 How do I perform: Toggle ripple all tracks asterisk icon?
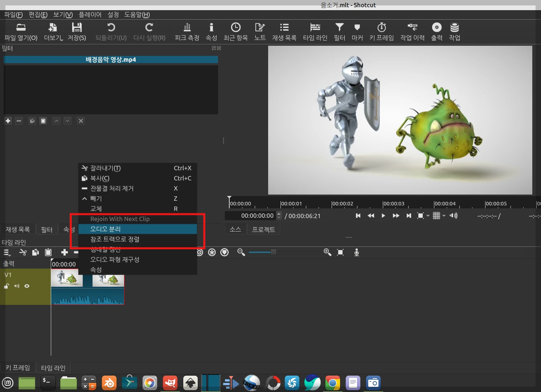pyautogui.click(x=212, y=252)
